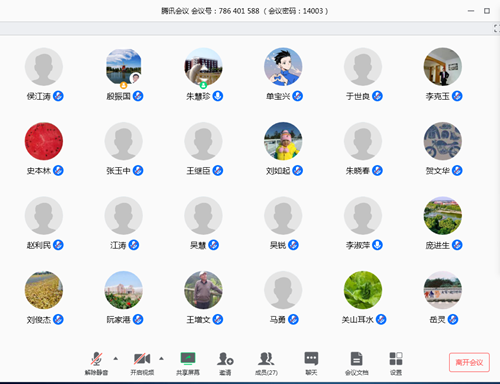
Task: Open the settings 设置 icon
Action: (396, 363)
